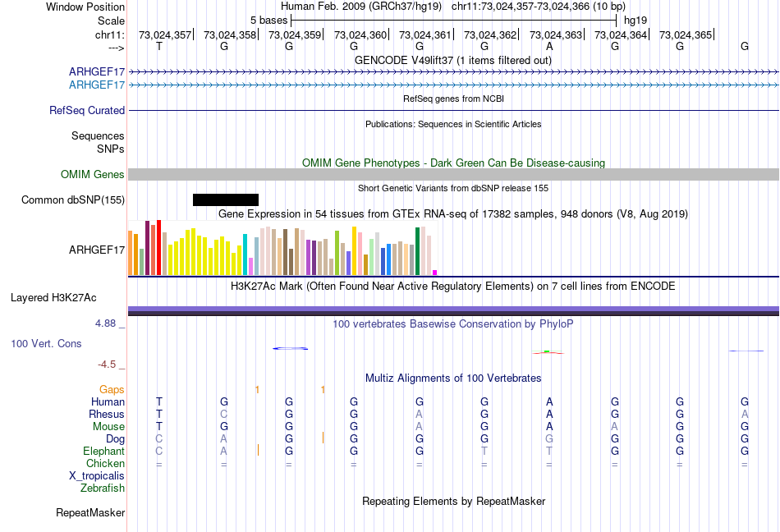
Task: Click the gray C base in Rhesus row
Action: coord(224,414)
